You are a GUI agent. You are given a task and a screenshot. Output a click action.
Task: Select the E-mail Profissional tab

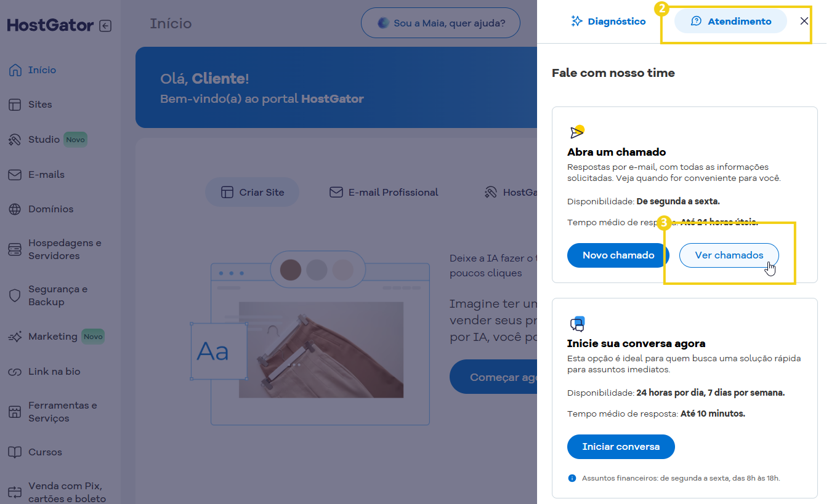tap(384, 193)
